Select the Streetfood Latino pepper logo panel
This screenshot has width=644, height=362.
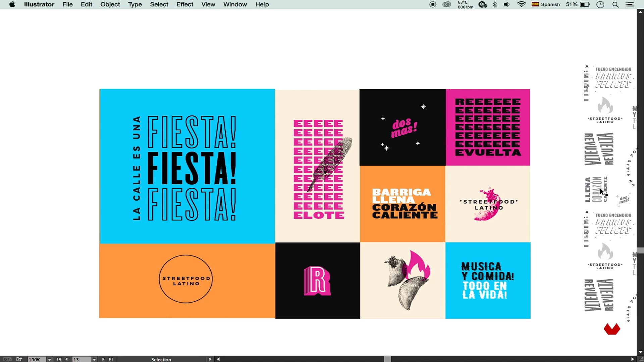(488, 204)
